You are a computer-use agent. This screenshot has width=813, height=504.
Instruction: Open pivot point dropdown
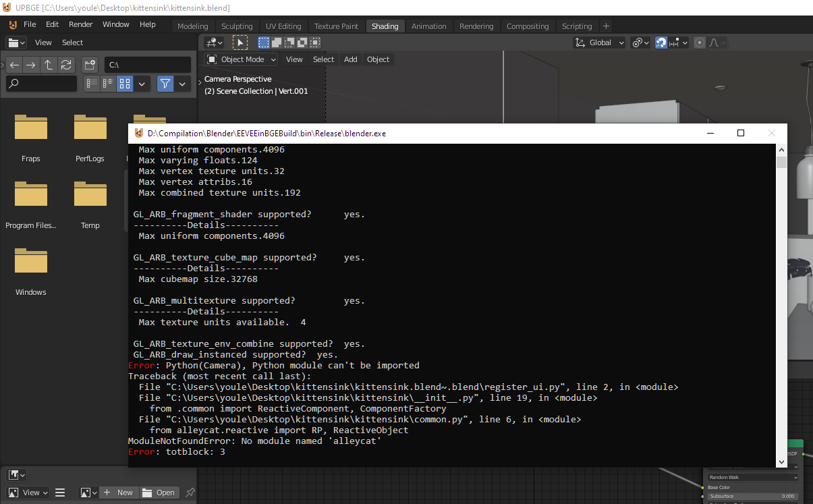point(640,43)
